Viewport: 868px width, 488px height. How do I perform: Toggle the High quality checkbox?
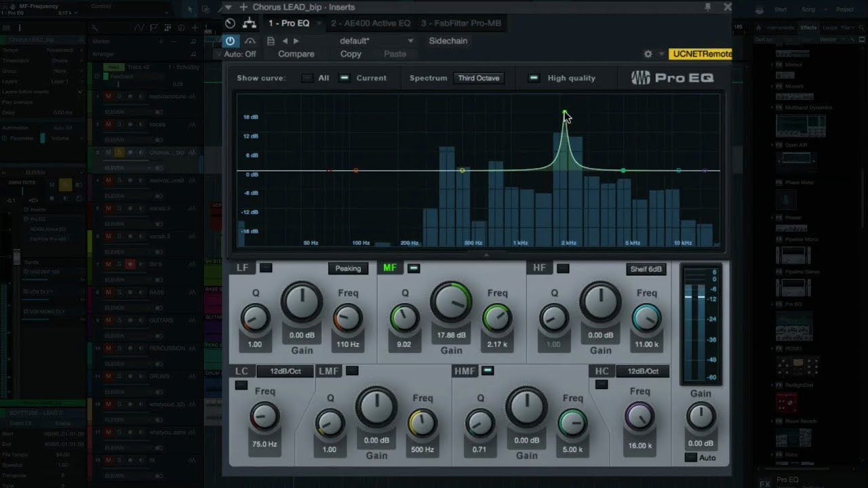click(534, 78)
